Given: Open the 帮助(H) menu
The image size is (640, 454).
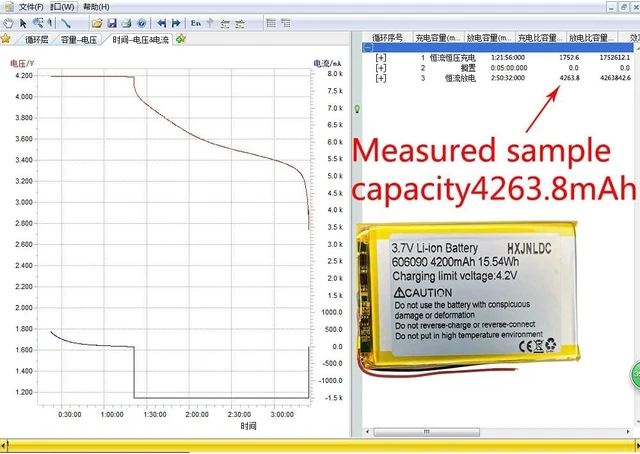Looking at the screenshot, I should tap(96, 7).
